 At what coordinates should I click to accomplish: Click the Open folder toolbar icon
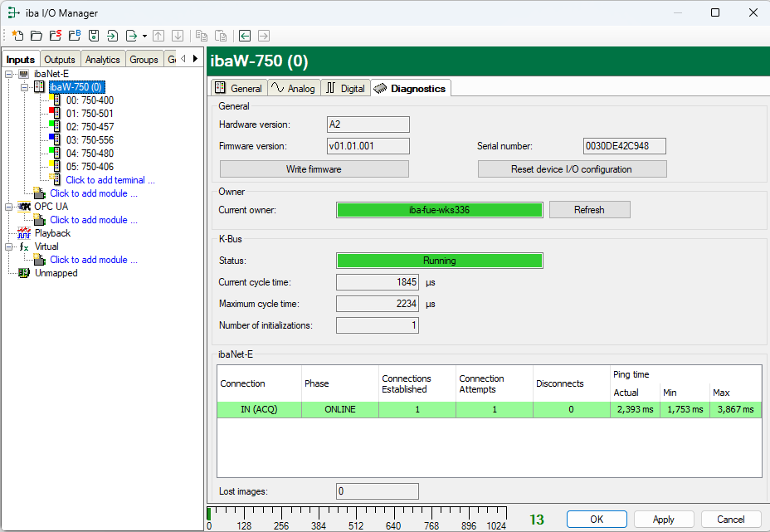point(37,36)
